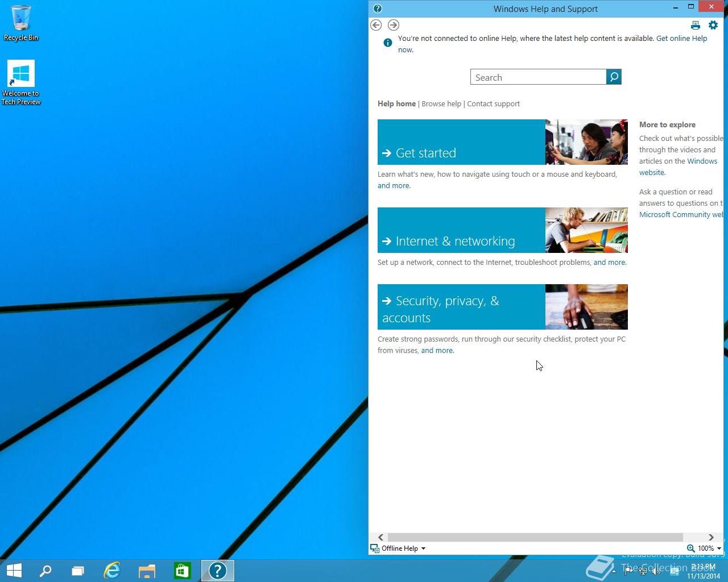Switch to Browse help
Image resolution: width=728 pixels, height=582 pixels.
[441, 103]
